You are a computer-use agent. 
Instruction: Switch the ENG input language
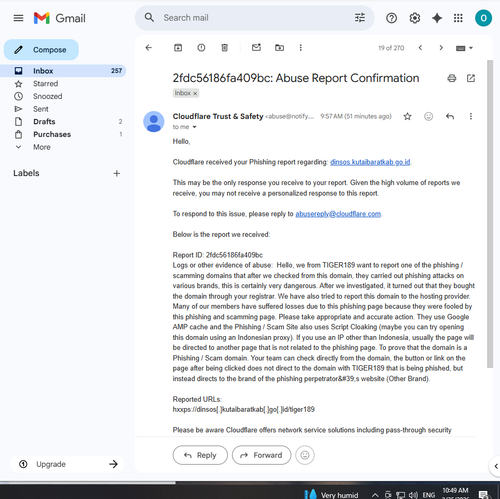429,495
